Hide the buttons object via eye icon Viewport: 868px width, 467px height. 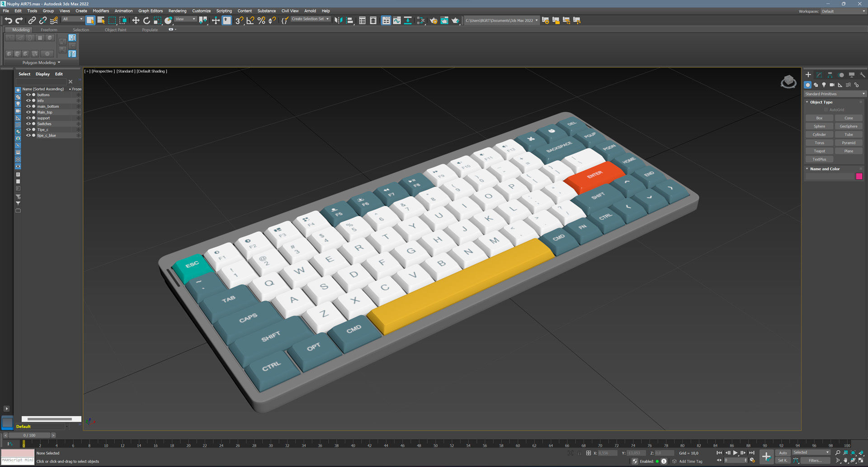click(28, 95)
